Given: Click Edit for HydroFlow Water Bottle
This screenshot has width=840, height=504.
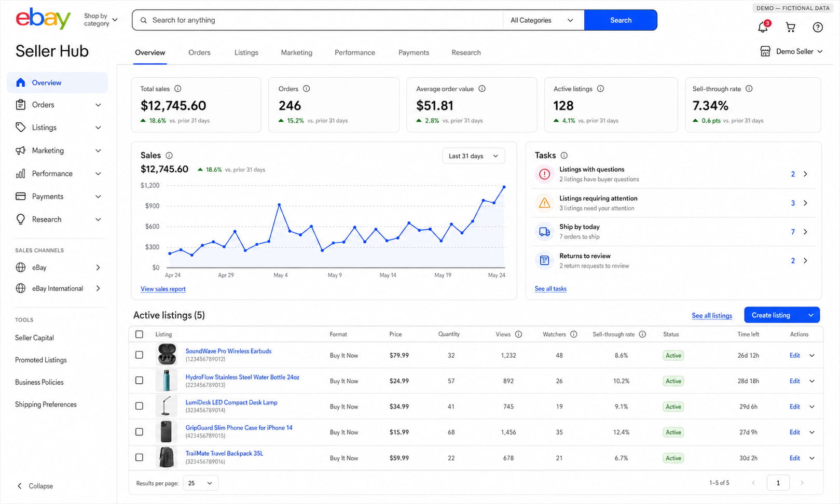Looking at the screenshot, I should (794, 381).
